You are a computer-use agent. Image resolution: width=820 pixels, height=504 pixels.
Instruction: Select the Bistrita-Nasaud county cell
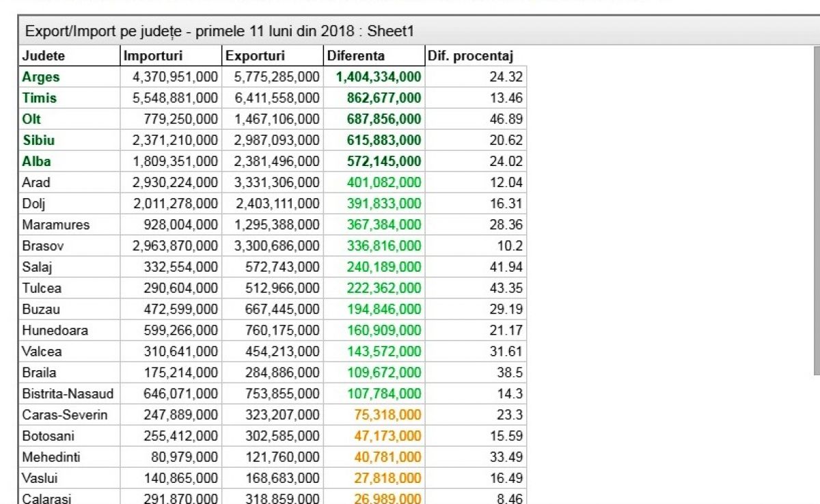[x=69, y=394]
